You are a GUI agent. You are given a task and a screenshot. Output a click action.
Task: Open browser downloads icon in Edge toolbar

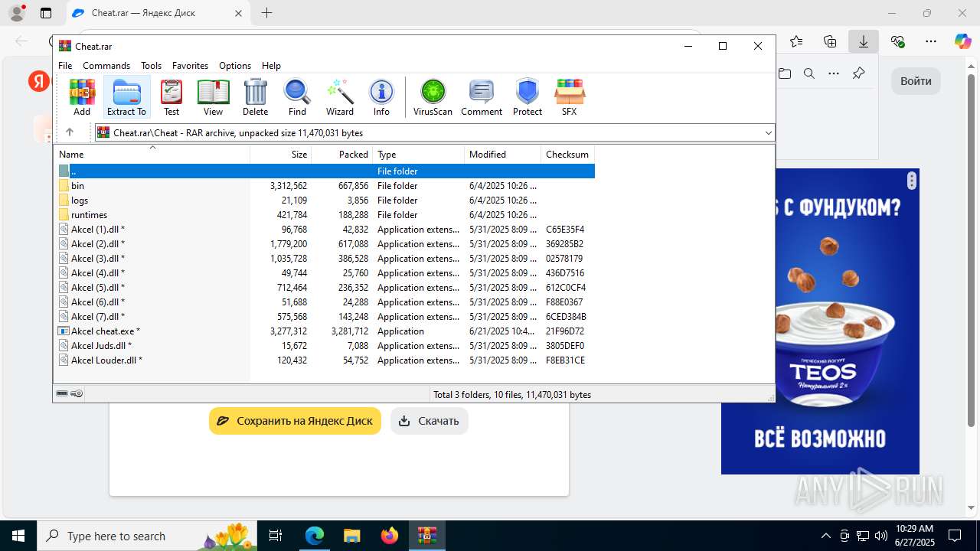tap(863, 41)
